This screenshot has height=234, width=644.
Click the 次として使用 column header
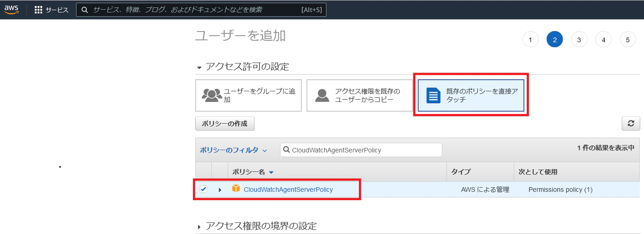click(x=538, y=172)
